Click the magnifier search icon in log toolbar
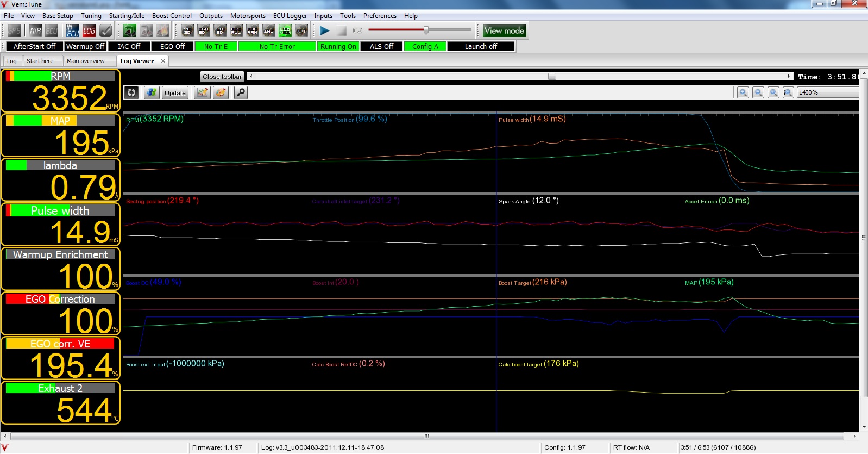868x454 pixels. (x=241, y=93)
